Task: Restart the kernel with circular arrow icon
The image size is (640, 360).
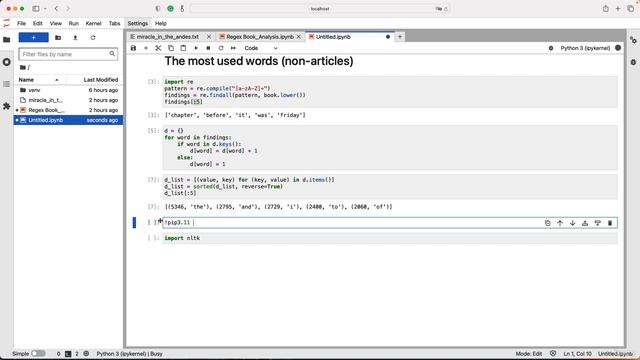Action: (x=221, y=48)
